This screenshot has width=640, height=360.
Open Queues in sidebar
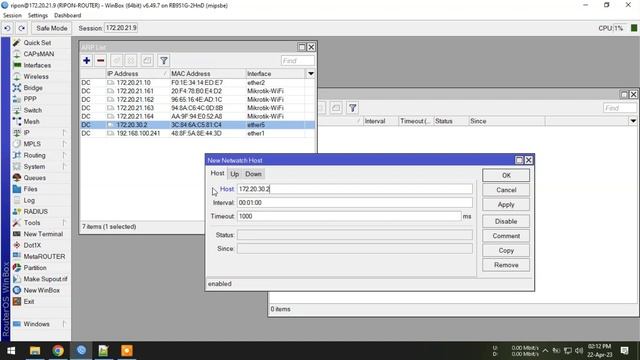34,178
